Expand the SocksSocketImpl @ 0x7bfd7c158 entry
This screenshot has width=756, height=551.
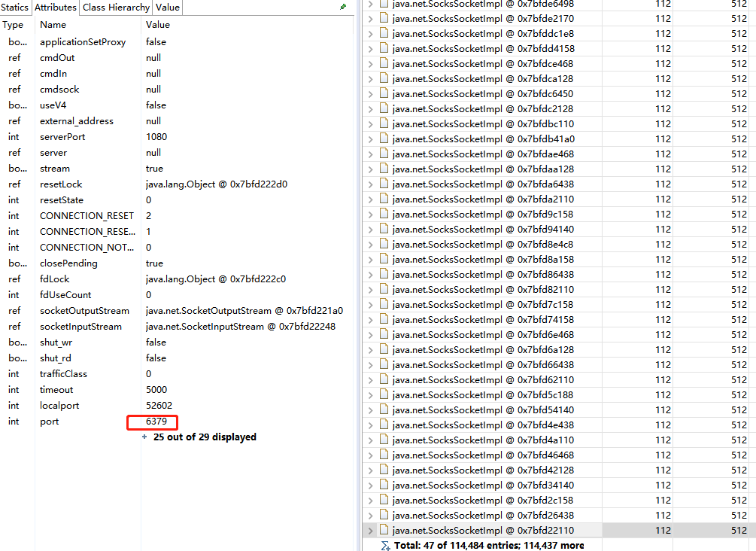click(371, 304)
